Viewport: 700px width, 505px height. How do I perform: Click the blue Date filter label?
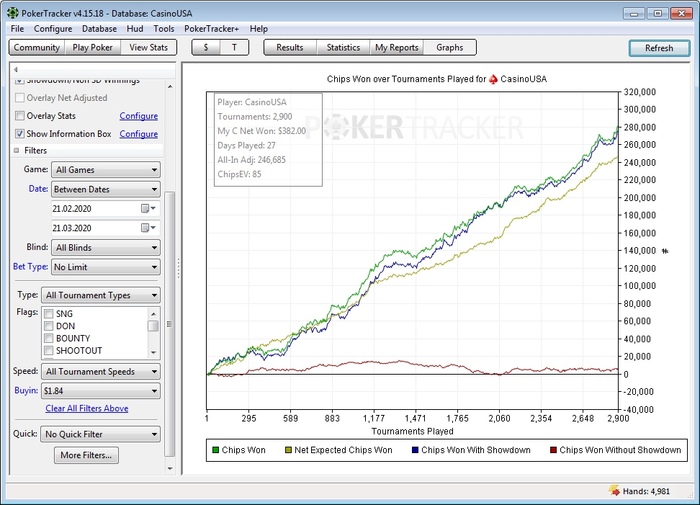click(x=38, y=189)
